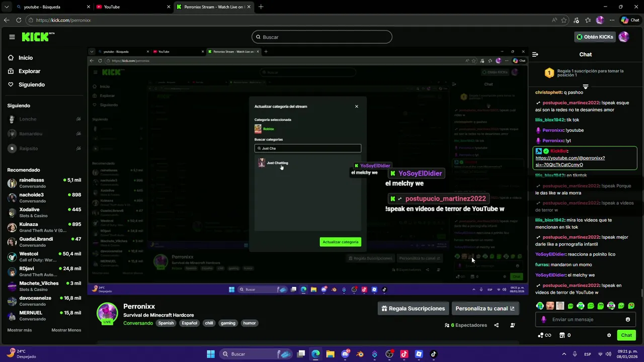Click the channel points infinity icon
This screenshot has height=362, width=644.
tap(544, 335)
